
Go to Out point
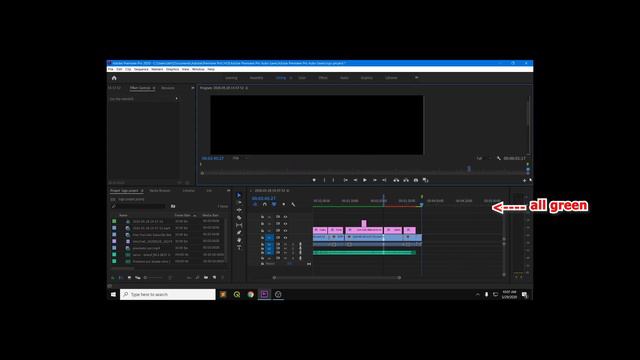click(384, 180)
